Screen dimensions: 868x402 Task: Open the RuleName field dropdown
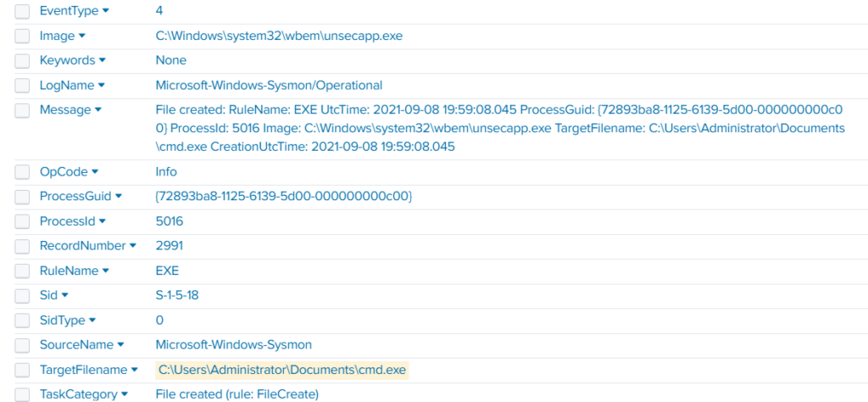click(x=105, y=271)
